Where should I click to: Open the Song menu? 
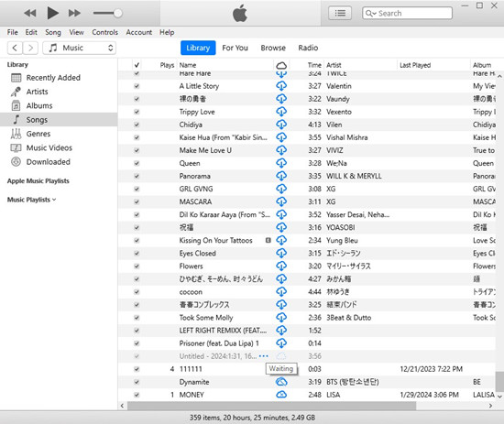[x=53, y=32]
